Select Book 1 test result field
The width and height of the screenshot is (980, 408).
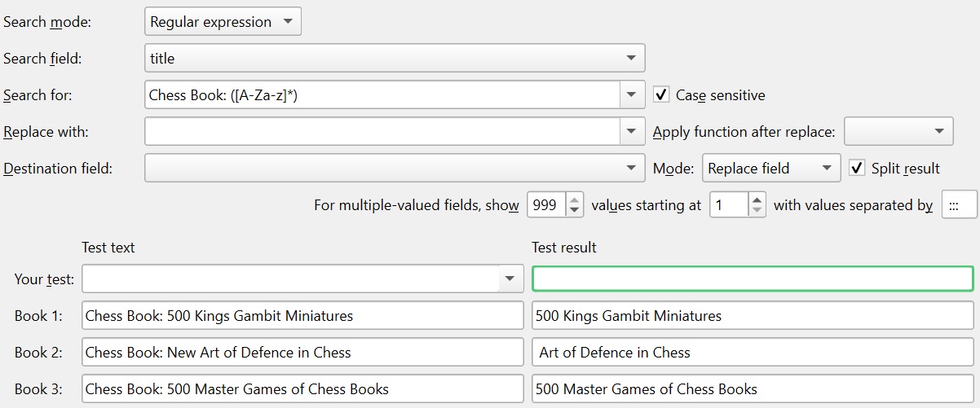coord(753,316)
